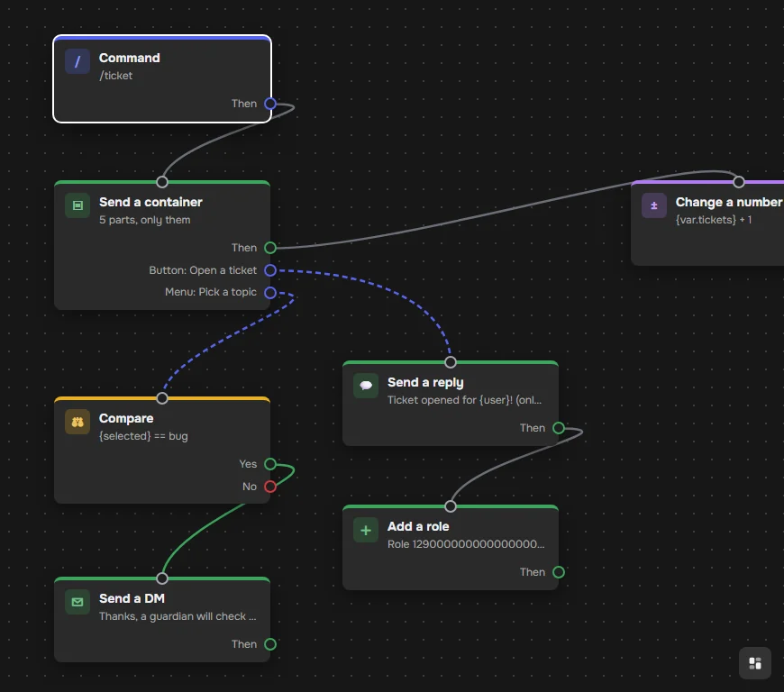Click the Then label on Command node

pyautogui.click(x=244, y=104)
